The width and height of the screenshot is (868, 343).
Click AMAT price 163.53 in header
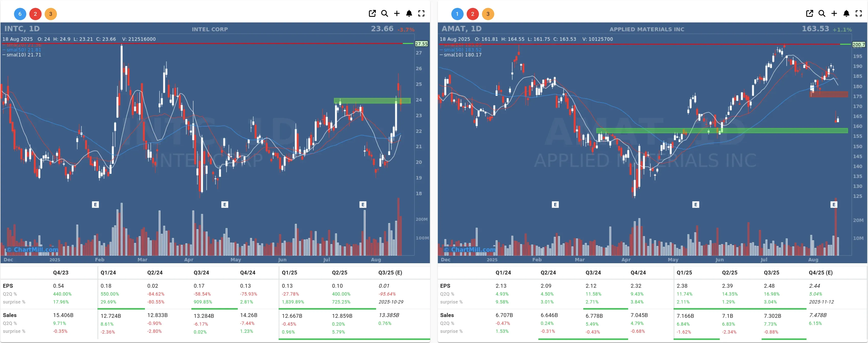(x=815, y=29)
